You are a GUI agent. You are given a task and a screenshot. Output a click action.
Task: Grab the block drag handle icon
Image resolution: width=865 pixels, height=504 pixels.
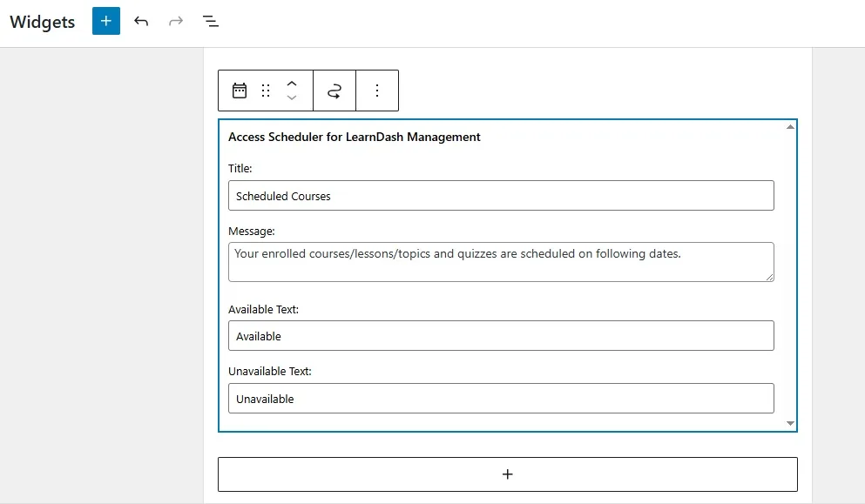[266, 91]
